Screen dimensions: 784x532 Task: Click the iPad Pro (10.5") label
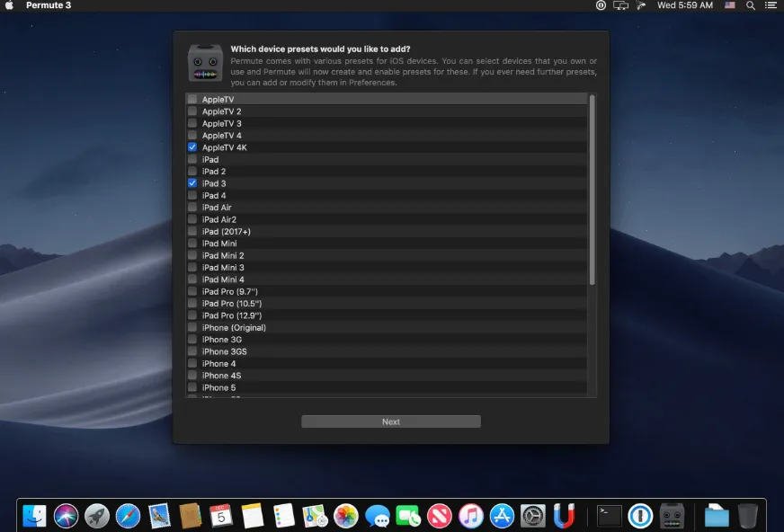point(232,303)
